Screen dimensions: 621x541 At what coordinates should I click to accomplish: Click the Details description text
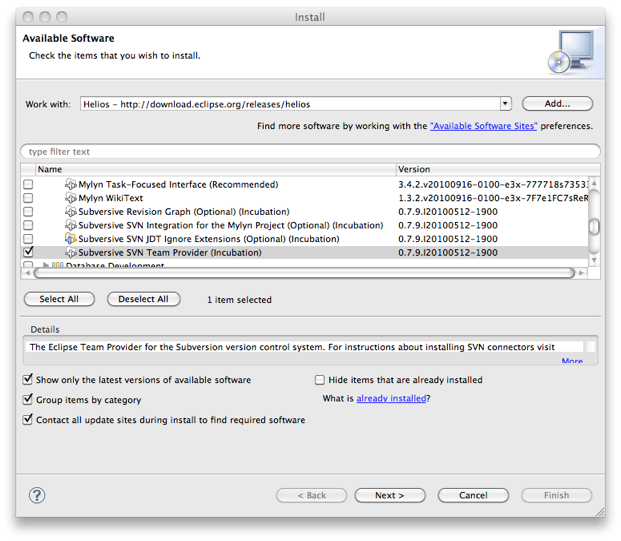(292, 347)
